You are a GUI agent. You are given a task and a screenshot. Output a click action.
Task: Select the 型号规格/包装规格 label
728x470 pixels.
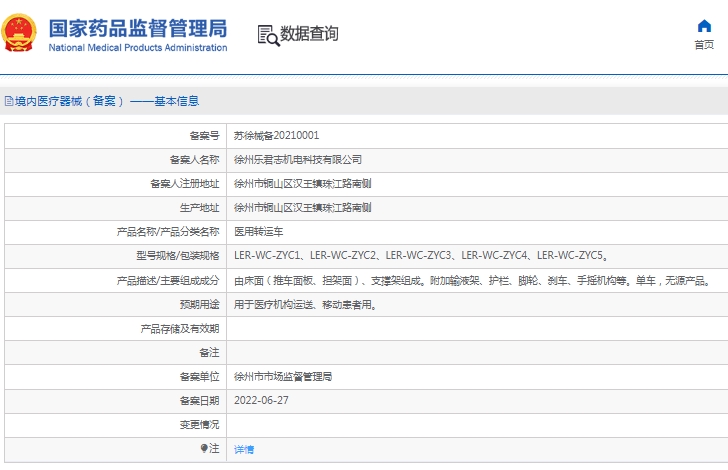point(177,256)
